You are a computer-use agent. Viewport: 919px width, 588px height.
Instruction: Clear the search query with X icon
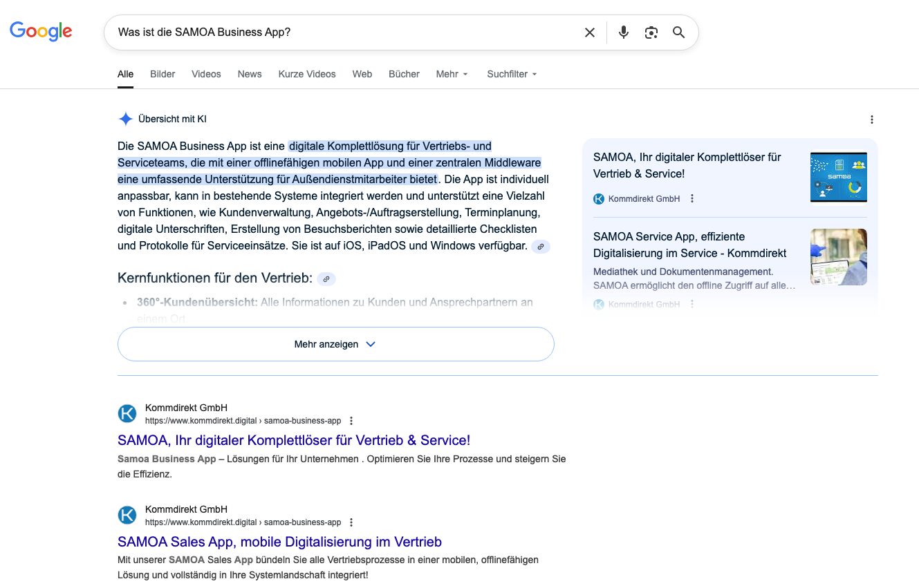(589, 32)
